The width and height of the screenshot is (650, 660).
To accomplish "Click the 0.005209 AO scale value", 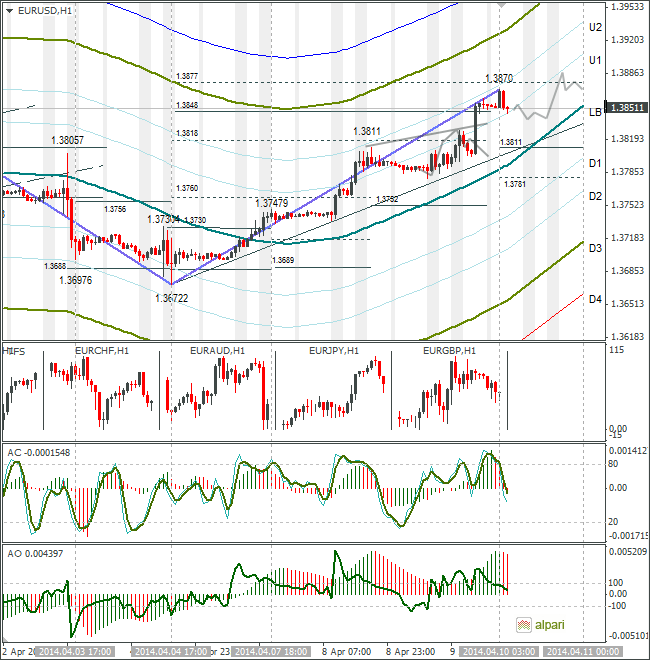I will [x=628, y=551].
